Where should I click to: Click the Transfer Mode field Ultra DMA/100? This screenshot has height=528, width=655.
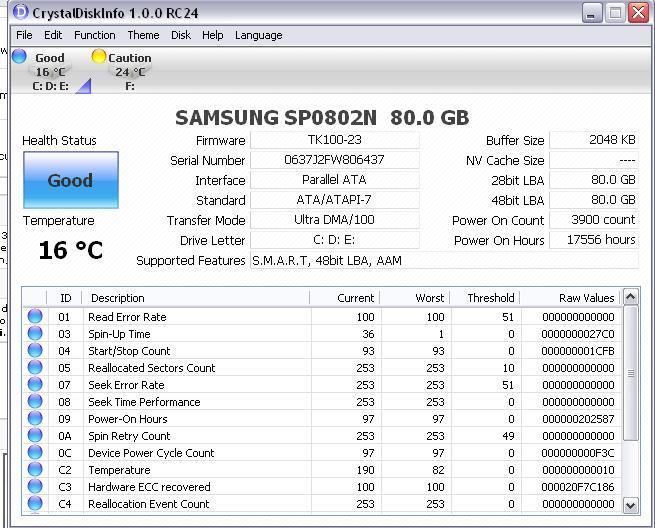[x=335, y=220]
